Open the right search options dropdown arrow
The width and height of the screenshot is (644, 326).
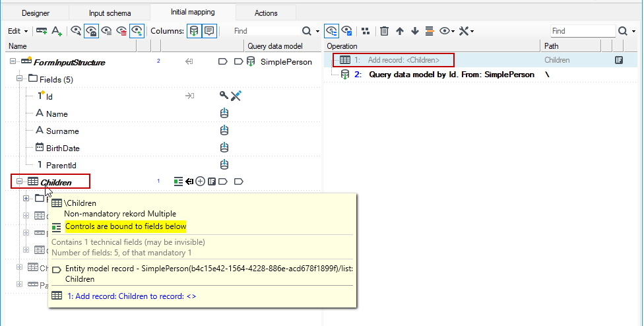(633, 31)
